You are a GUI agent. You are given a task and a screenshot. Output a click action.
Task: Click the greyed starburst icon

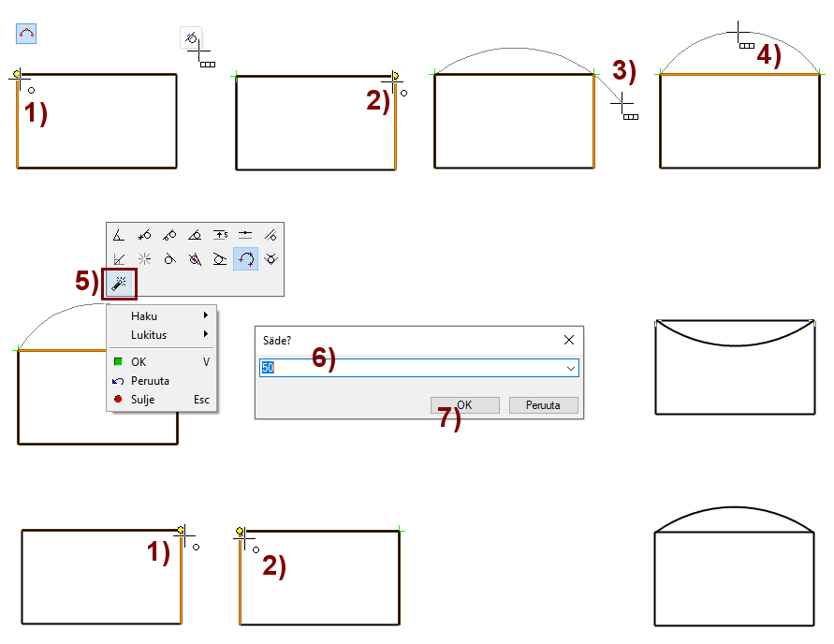click(x=144, y=259)
